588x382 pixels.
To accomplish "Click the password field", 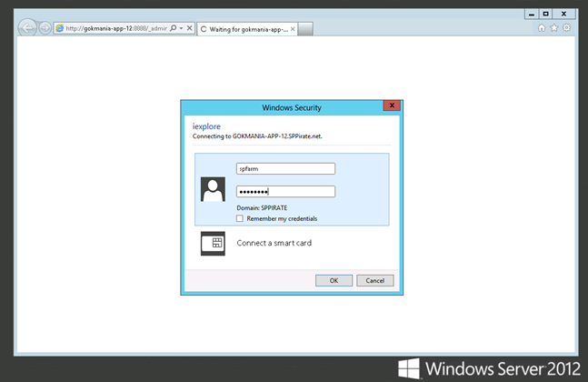I will pyautogui.click(x=285, y=192).
